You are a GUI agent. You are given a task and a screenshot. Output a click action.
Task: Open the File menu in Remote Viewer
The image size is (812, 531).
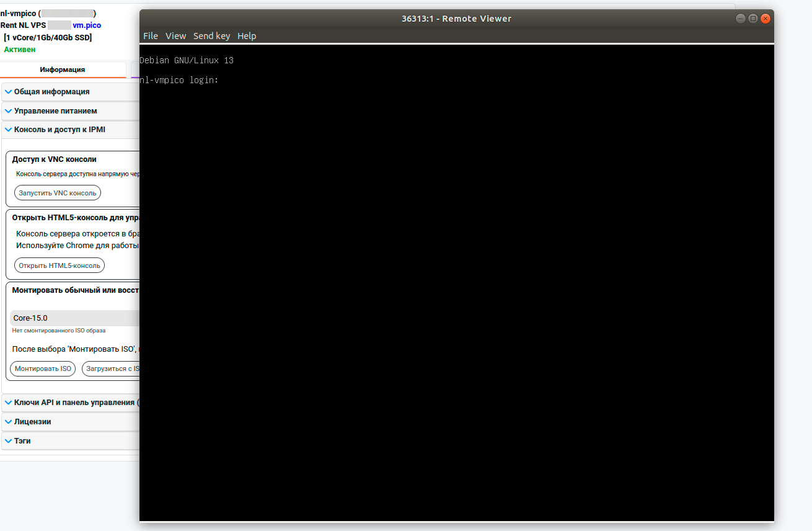[x=150, y=36]
